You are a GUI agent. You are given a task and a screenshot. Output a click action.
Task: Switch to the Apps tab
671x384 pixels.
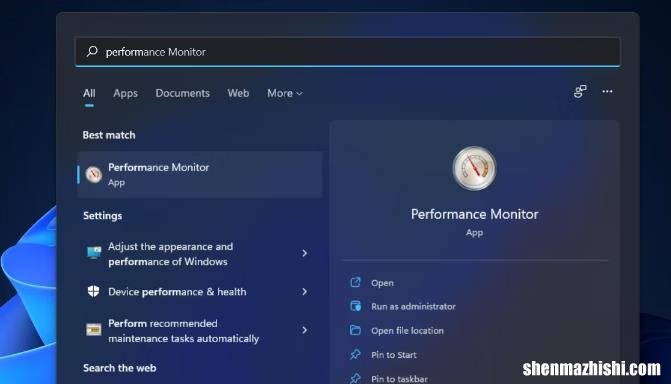tap(125, 93)
